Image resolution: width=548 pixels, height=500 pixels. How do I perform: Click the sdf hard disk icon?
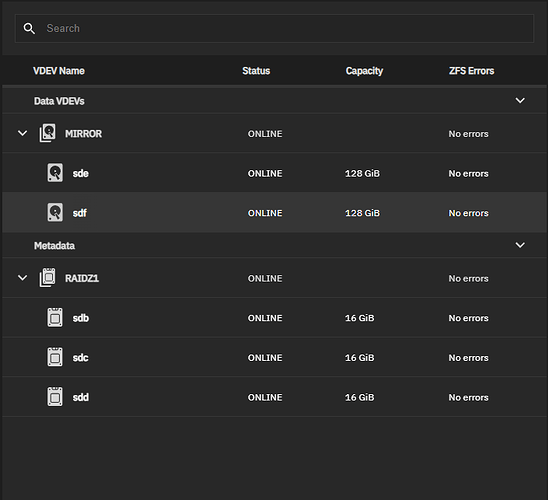pyautogui.click(x=55, y=212)
